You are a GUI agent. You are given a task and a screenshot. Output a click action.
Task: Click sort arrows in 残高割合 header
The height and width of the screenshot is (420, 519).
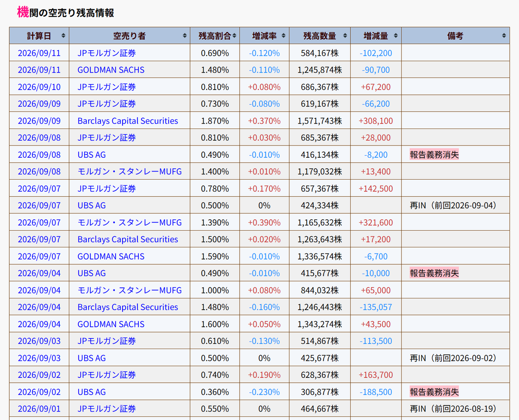pos(234,36)
